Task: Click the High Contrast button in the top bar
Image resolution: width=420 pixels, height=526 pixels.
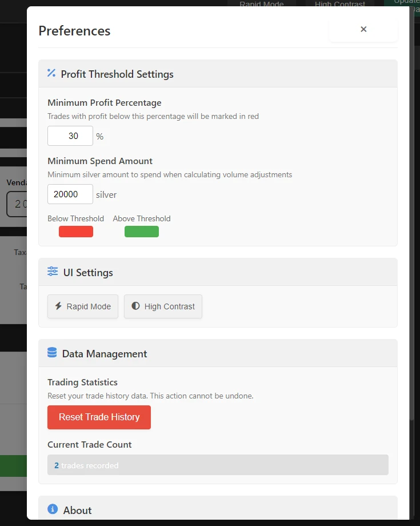Action: 339,4
